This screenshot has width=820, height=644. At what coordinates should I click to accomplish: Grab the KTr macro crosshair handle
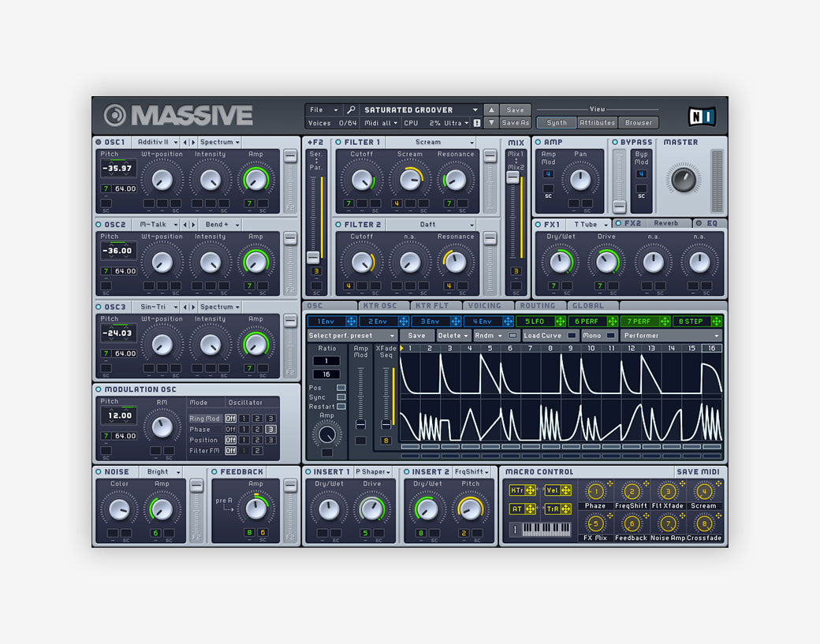point(531,490)
